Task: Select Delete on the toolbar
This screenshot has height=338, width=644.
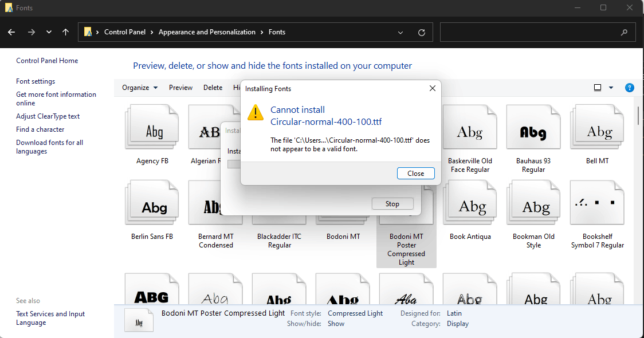Action: point(213,87)
